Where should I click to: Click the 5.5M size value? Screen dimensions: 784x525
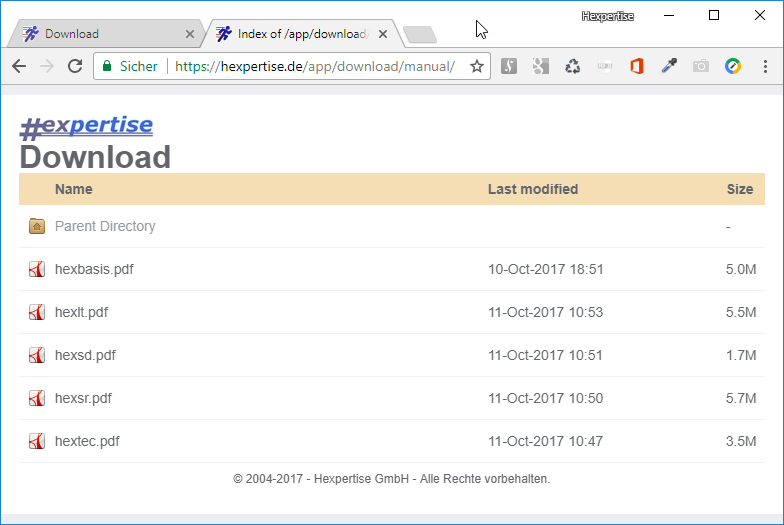pyautogui.click(x=741, y=312)
